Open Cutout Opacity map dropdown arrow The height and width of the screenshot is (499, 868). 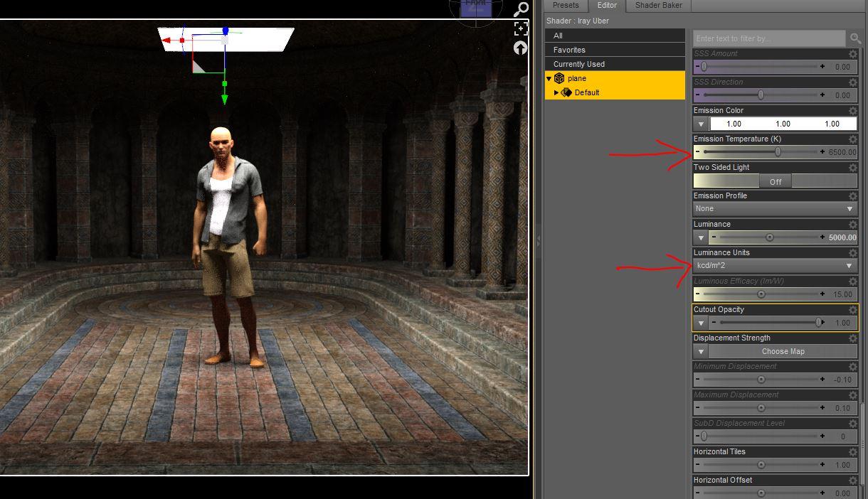tap(701, 323)
